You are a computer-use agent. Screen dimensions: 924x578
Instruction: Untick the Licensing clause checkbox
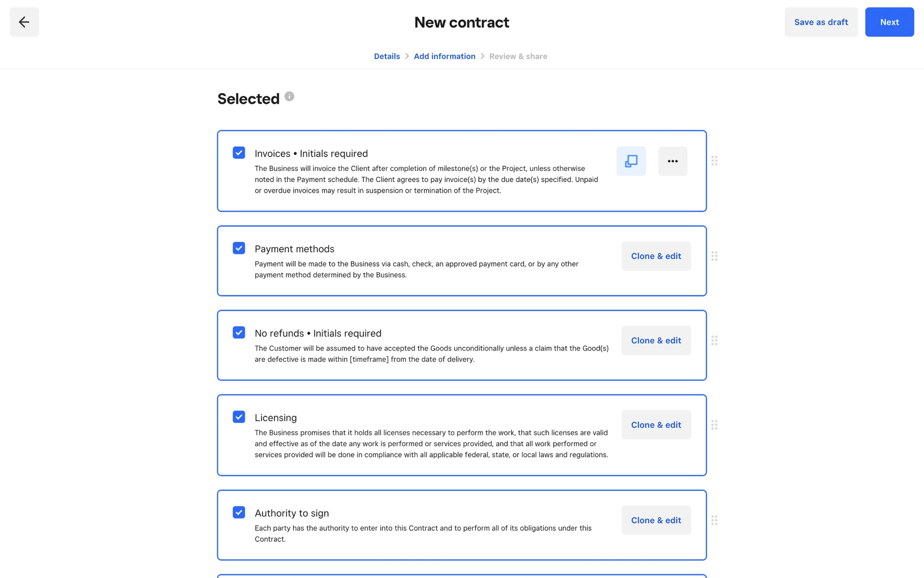click(x=239, y=417)
